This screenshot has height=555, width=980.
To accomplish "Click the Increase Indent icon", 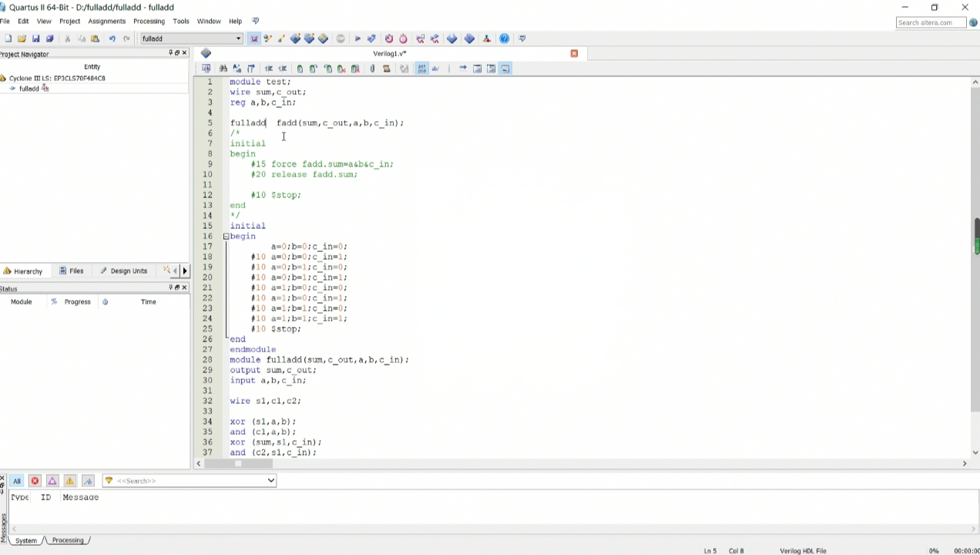I will coord(268,69).
